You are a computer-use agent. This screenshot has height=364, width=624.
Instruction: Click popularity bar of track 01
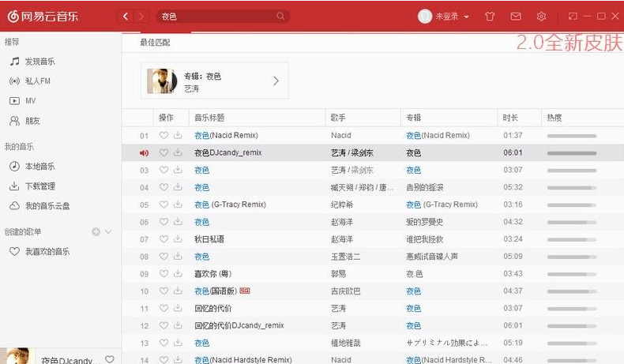pyautogui.click(x=572, y=136)
